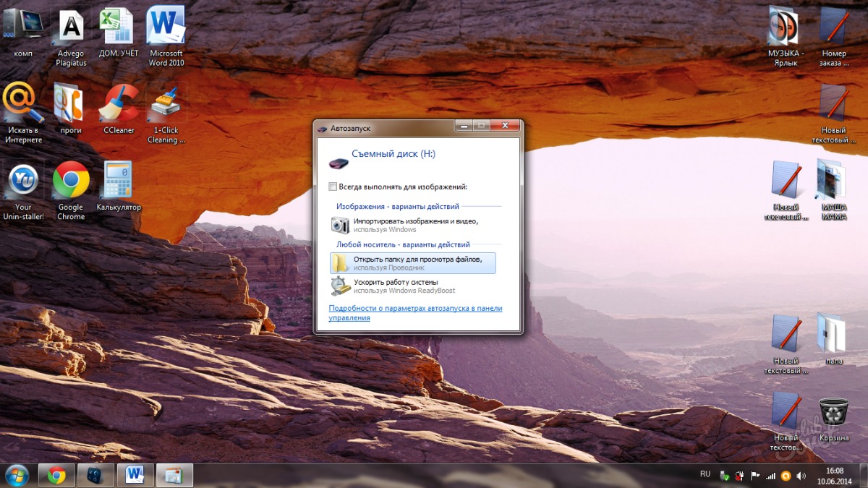This screenshot has width=868, height=488.
Task: Select the Microsoft Word 2010 desktop icon
Action: pos(166,36)
